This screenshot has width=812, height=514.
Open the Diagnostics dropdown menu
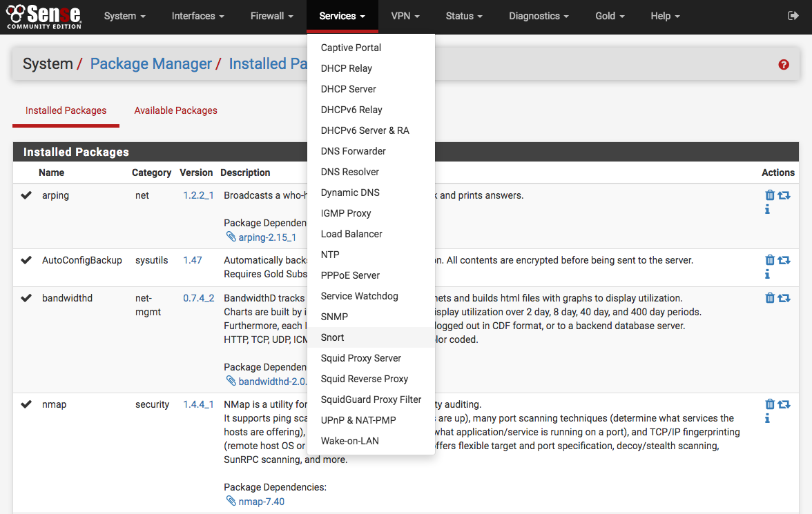[538, 16]
